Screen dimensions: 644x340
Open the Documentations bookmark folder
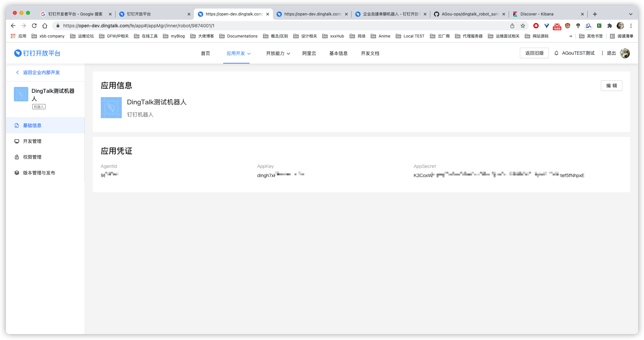238,36
